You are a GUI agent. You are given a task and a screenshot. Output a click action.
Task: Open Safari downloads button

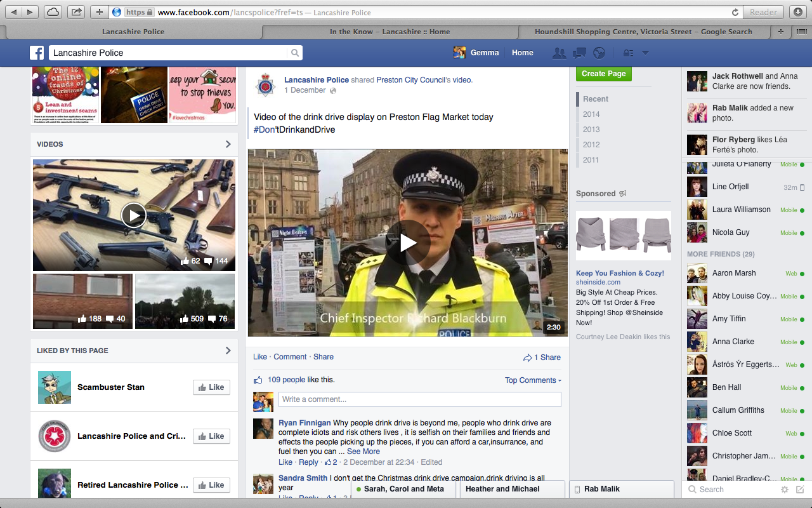pos(798,12)
